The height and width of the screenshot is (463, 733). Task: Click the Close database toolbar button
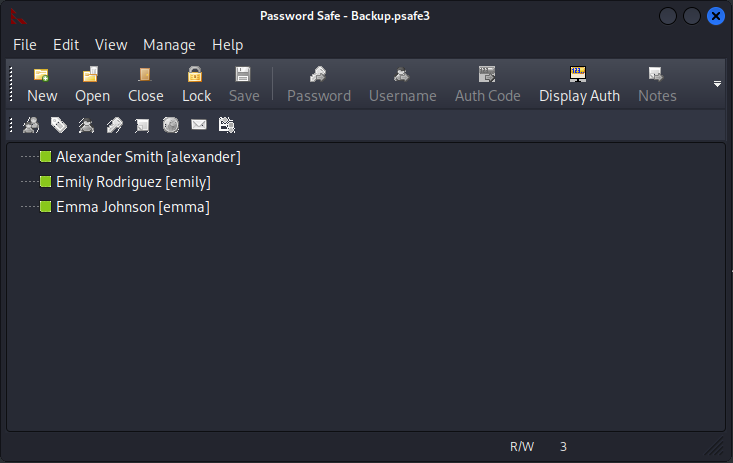click(145, 85)
